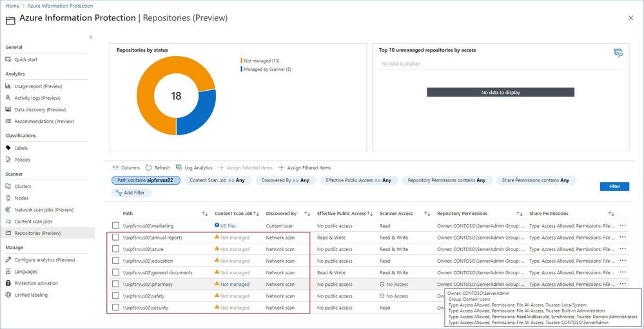Screen dimensions: 644x329
Task: Open the US files content scan job link
Action: click(x=228, y=225)
